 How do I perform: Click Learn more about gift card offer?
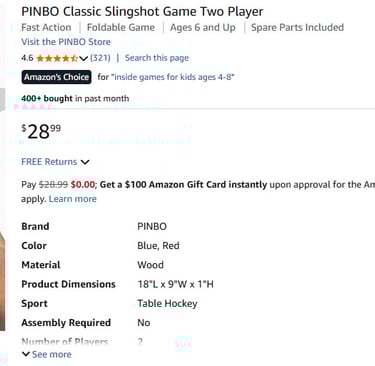[x=73, y=199]
